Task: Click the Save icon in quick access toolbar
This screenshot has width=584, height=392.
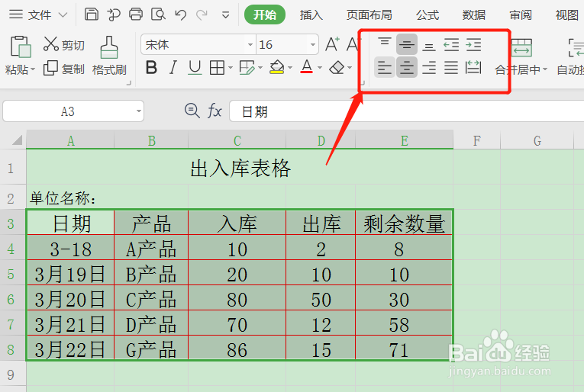Action: 92,14
